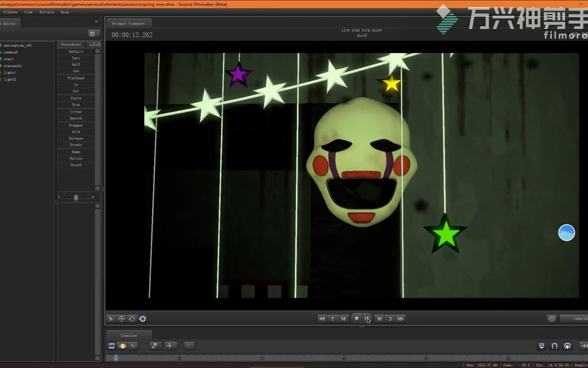Toggle timeline snap magnet icon
The image size is (588, 368).
(555, 346)
